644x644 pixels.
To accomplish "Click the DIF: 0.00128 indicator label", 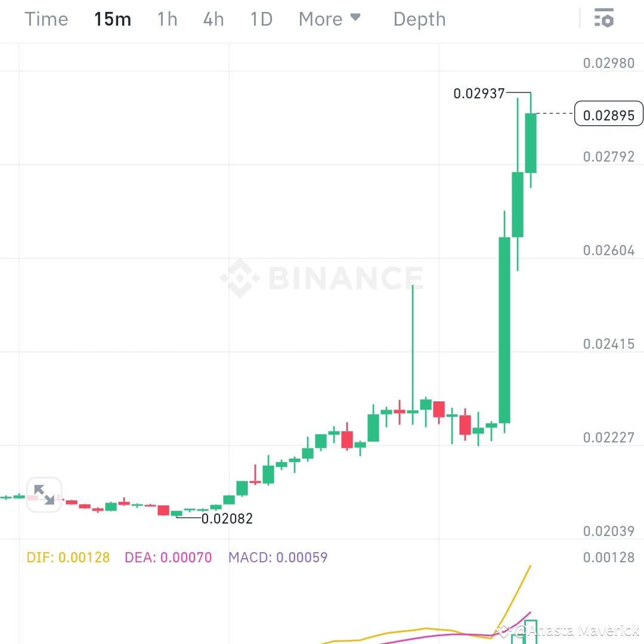I will point(68,558).
